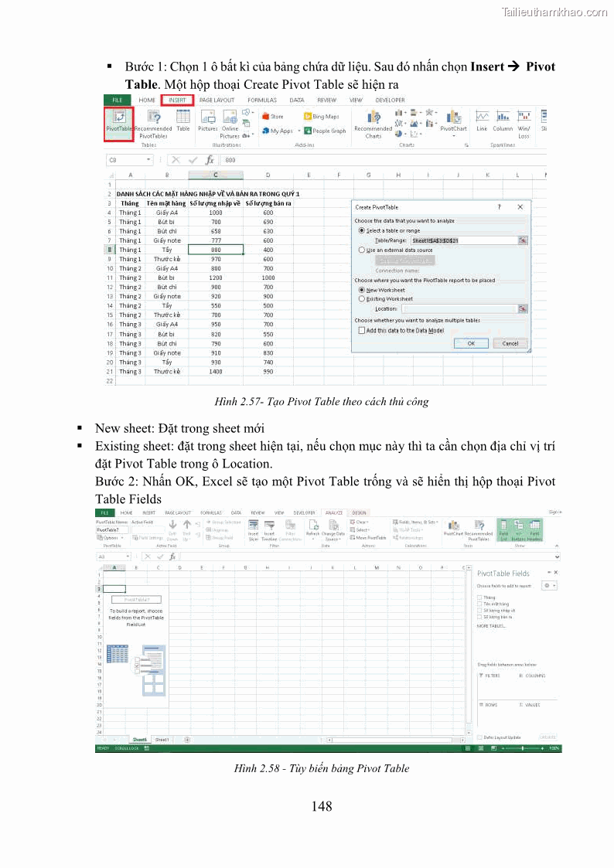This screenshot has height=868, width=614.
Task: Open Recommended PivotTables in the Tables group
Action: point(153,122)
